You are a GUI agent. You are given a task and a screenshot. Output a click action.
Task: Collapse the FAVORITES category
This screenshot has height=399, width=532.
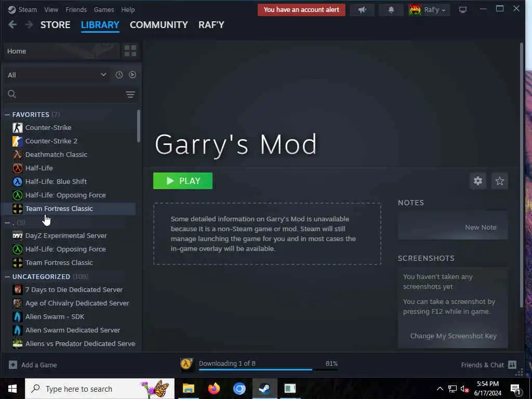[7, 115]
